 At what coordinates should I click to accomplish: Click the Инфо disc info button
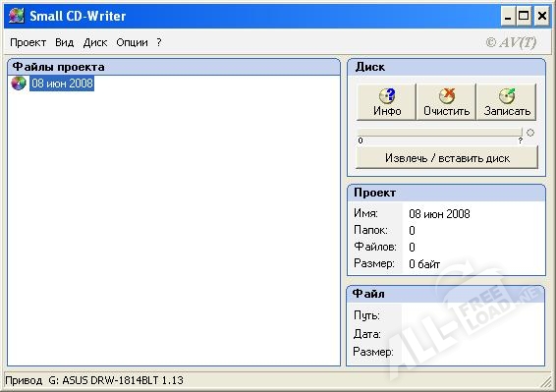[x=386, y=102]
